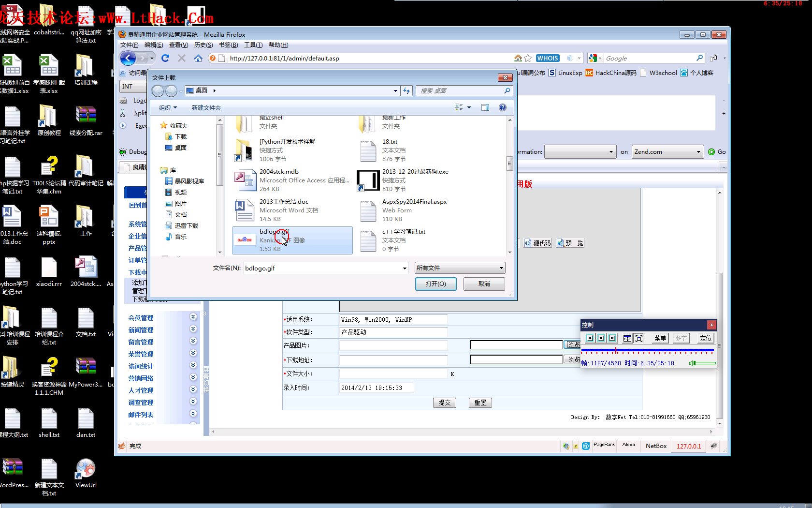The image size is (812, 508).
Task: Open the 组织 dropdown menu
Action: click(x=168, y=107)
